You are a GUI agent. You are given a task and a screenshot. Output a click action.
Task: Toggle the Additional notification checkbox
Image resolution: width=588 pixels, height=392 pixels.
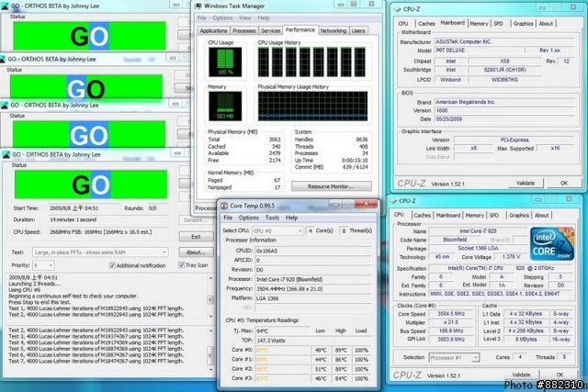[112, 265]
